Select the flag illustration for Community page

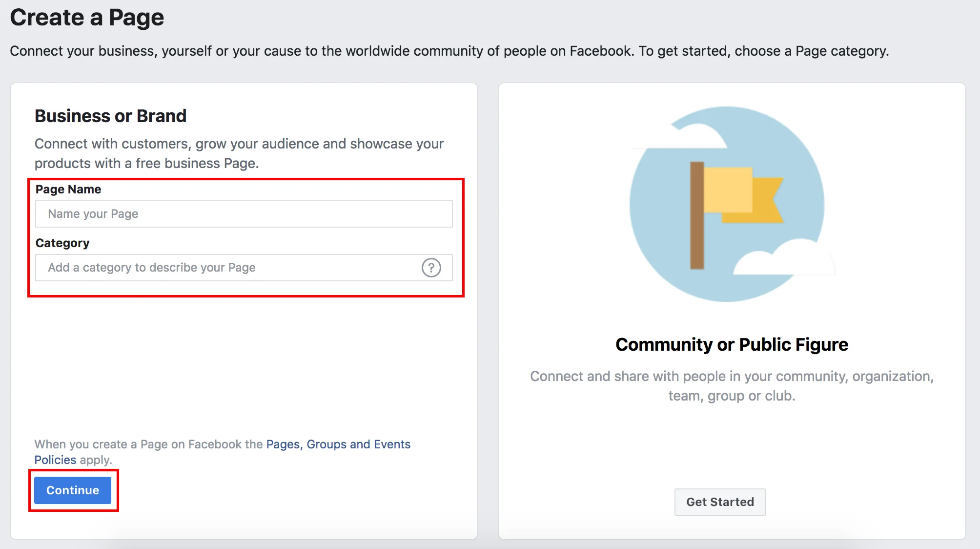point(732,204)
